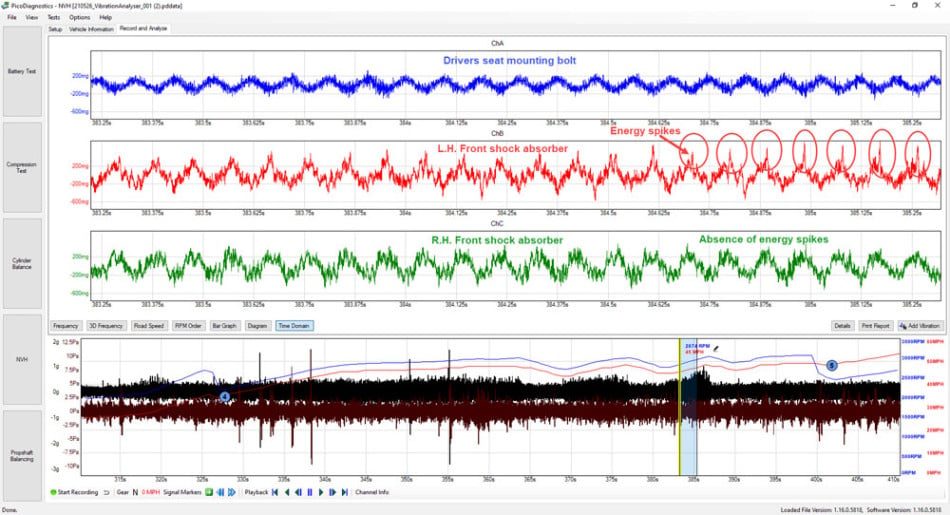
Task: Click the green Start Recording icon
Action: pyautogui.click(x=53, y=493)
